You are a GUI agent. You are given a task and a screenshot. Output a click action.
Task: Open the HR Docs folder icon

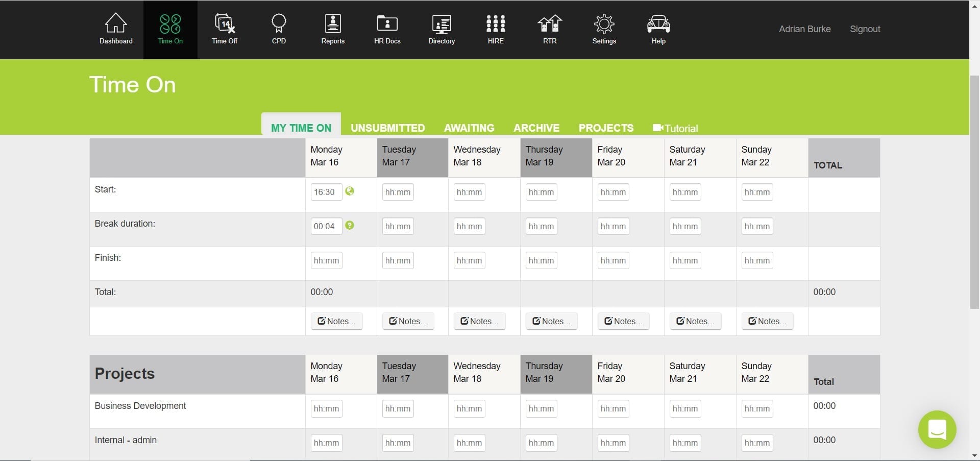click(387, 23)
